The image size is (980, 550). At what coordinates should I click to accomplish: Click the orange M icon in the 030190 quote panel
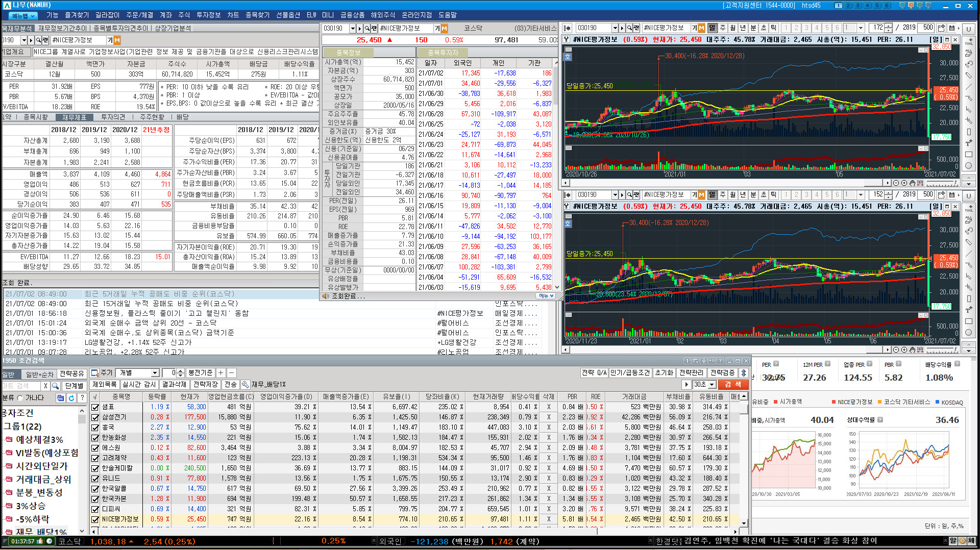pos(444,29)
